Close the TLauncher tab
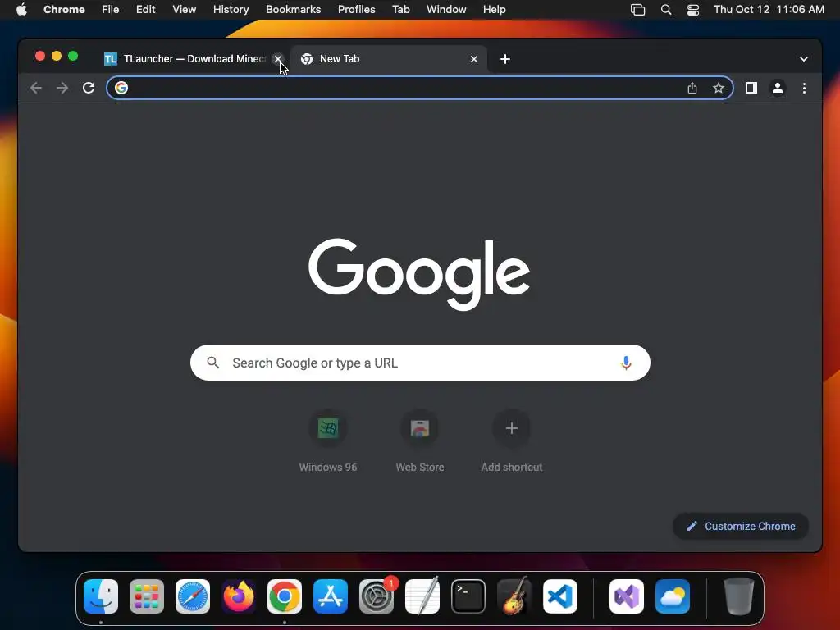 (277, 59)
